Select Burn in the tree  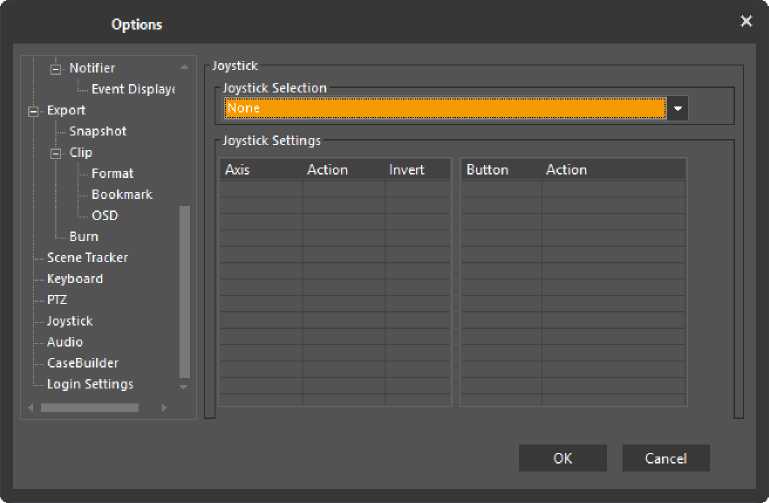84,236
